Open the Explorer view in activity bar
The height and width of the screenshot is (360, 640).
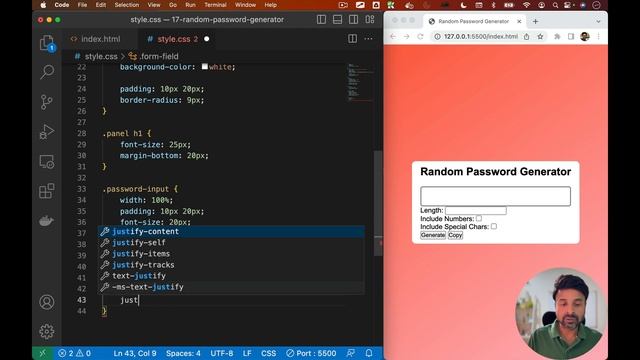pyautogui.click(x=47, y=43)
